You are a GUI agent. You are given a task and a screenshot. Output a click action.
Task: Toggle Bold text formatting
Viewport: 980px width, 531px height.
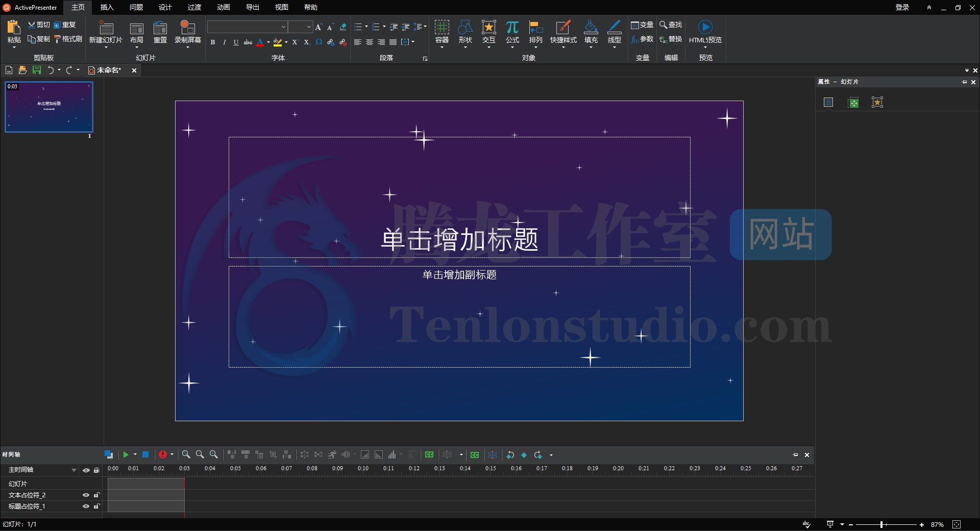213,42
